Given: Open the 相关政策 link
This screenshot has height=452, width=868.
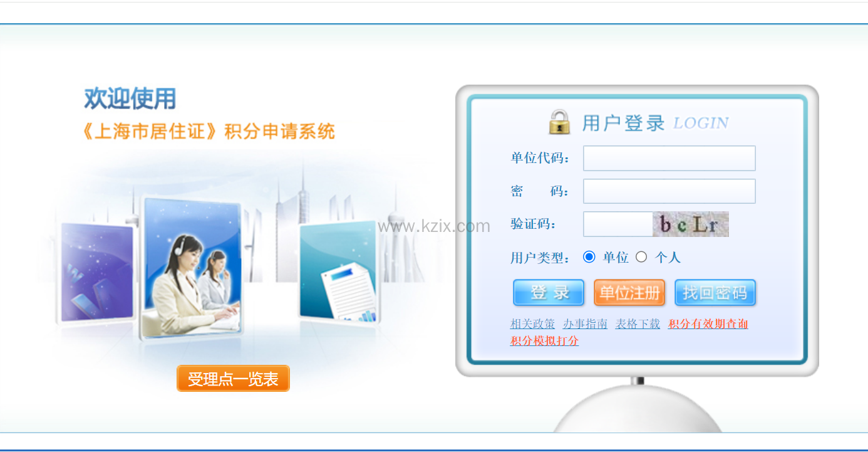Looking at the screenshot, I should 532,324.
